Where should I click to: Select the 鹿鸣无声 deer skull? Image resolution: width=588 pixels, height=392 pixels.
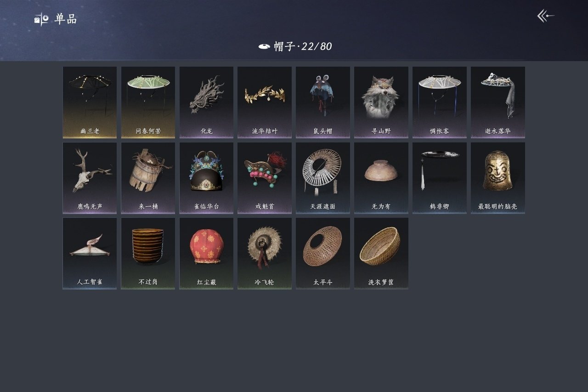90,178
